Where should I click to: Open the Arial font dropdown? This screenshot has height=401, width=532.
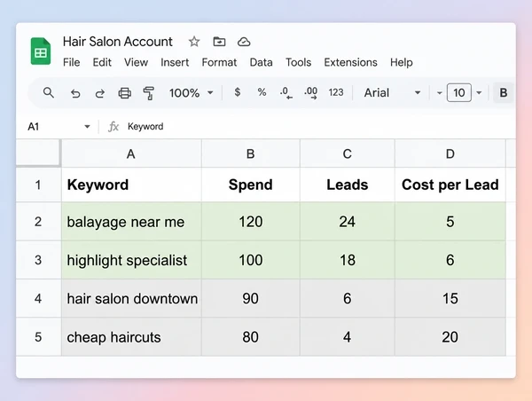coord(392,92)
